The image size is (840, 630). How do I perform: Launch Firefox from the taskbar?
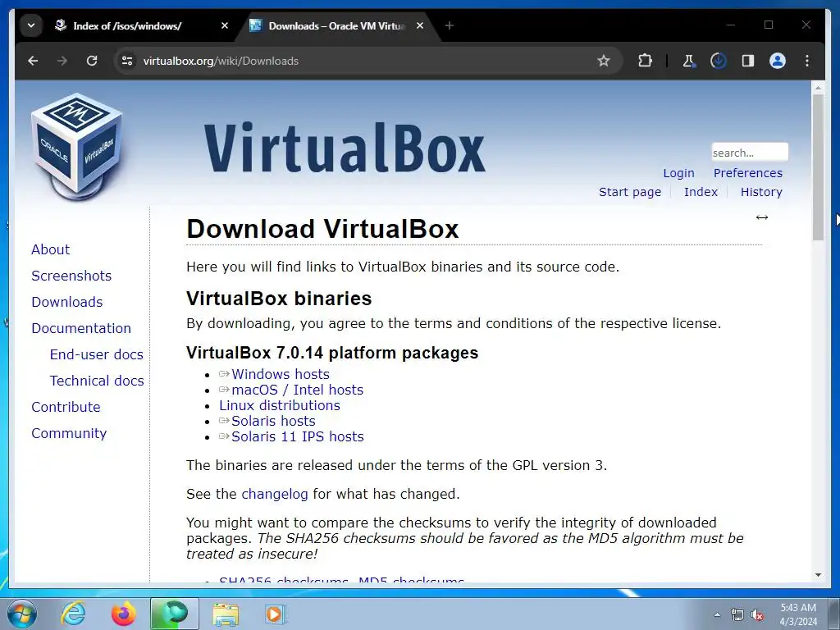tap(123, 614)
